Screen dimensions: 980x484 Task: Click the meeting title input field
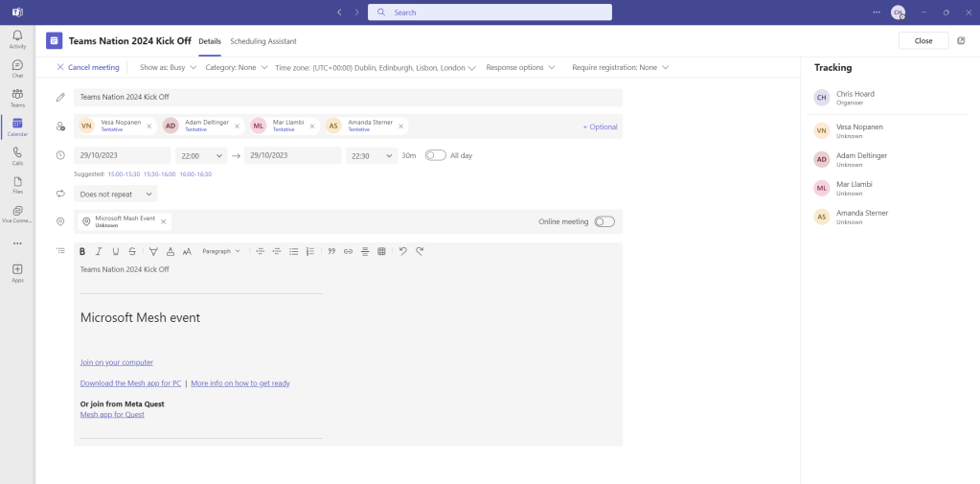click(349, 97)
